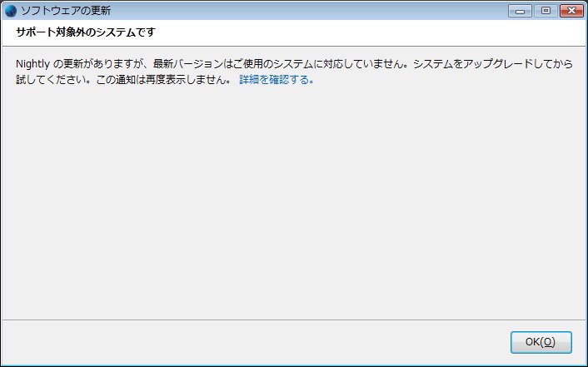Click the bottom-right corner of the window frame
Screen dimensions: 588x367
click(x=585, y=364)
